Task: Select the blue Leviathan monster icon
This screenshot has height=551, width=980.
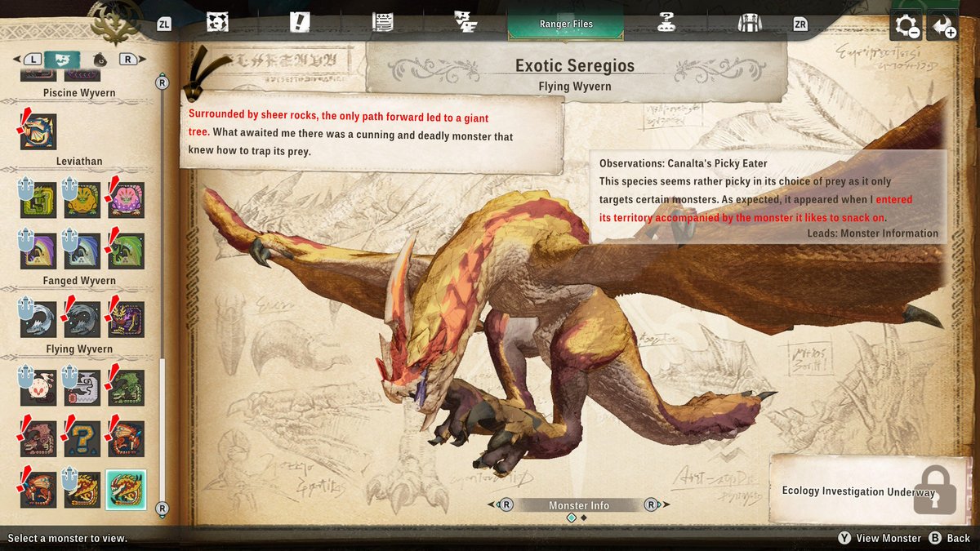Action: [82, 251]
